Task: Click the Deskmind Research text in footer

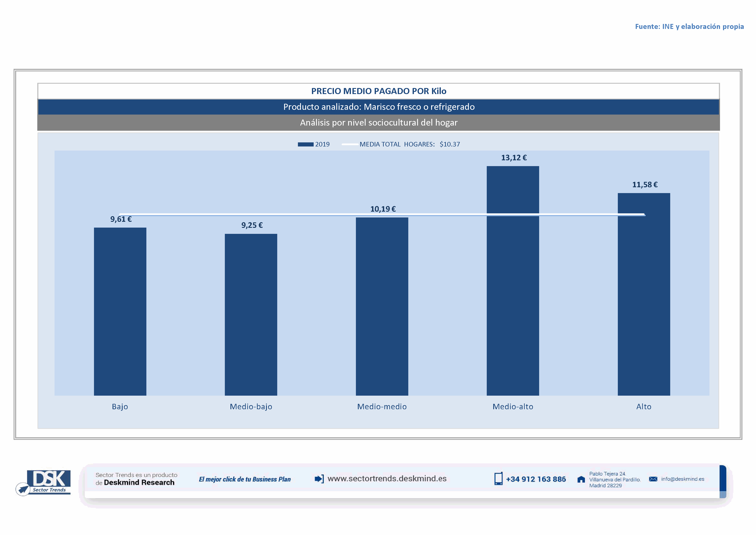Action: click(x=139, y=483)
